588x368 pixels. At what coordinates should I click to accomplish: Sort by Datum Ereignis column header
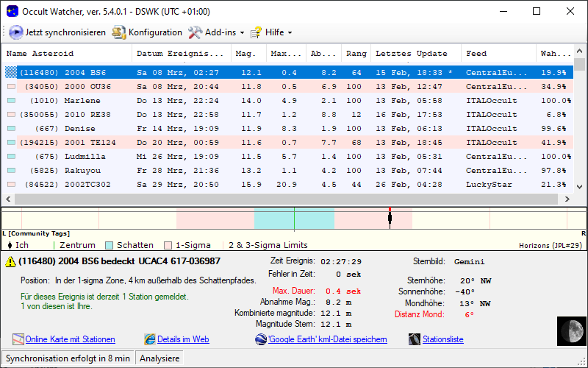click(182, 53)
